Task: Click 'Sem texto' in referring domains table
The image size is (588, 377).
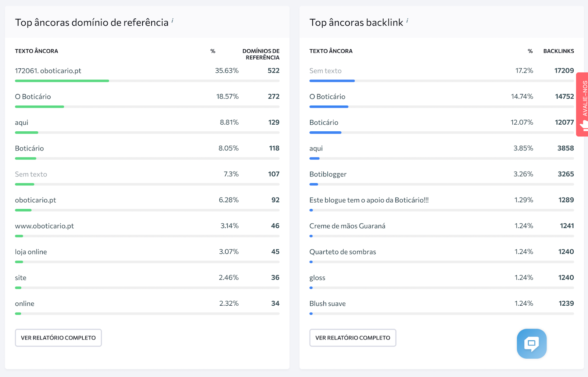Action: [x=31, y=174]
